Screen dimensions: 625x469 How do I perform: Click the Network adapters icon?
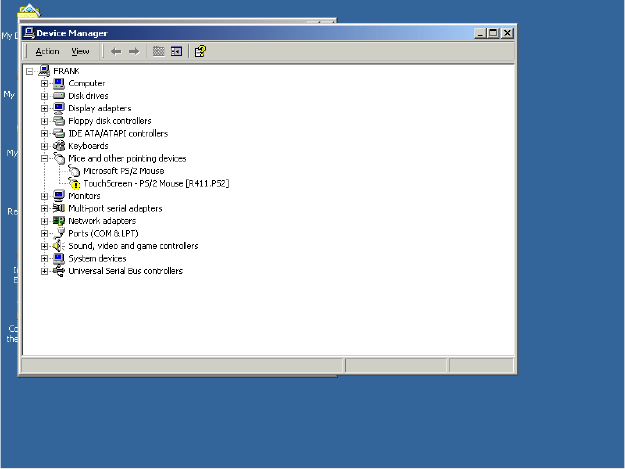[x=59, y=221]
